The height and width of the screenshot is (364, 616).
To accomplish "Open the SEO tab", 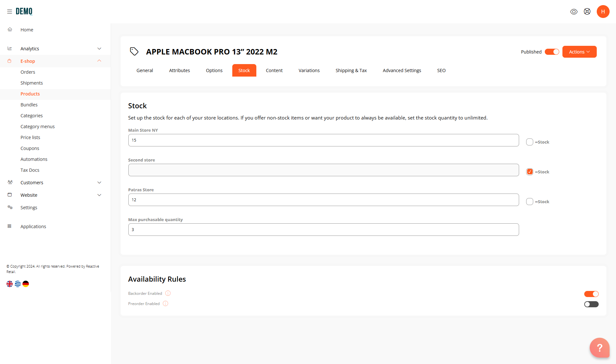I will pos(441,70).
